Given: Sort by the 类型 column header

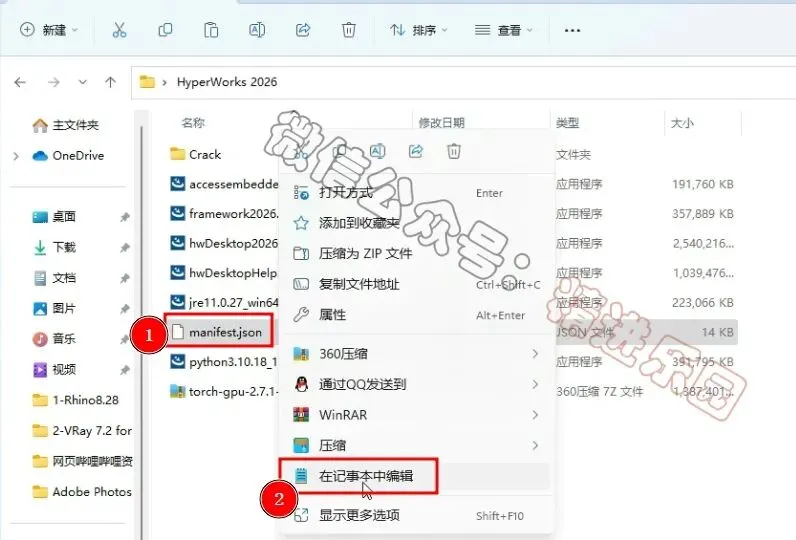Looking at the screenshot, I should (567, 122).
